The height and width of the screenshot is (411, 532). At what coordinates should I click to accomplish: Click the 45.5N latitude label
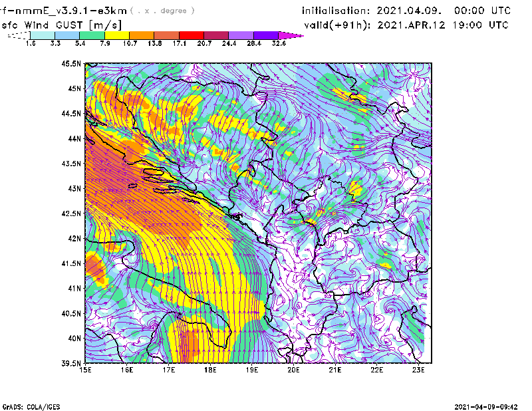(72, 63)
